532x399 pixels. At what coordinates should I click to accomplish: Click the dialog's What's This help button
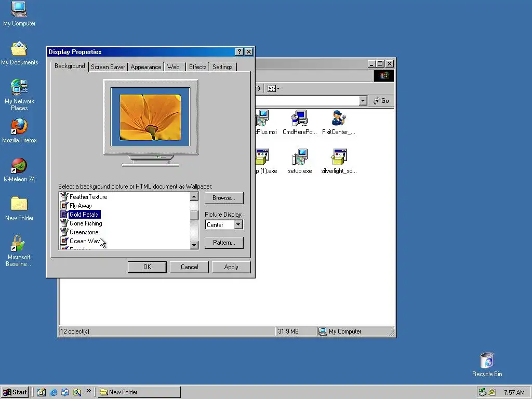[x=239, y=51]
